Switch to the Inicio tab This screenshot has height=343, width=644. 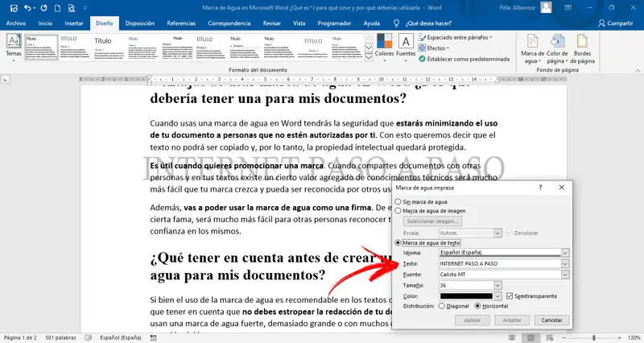[x=45, y=23]
